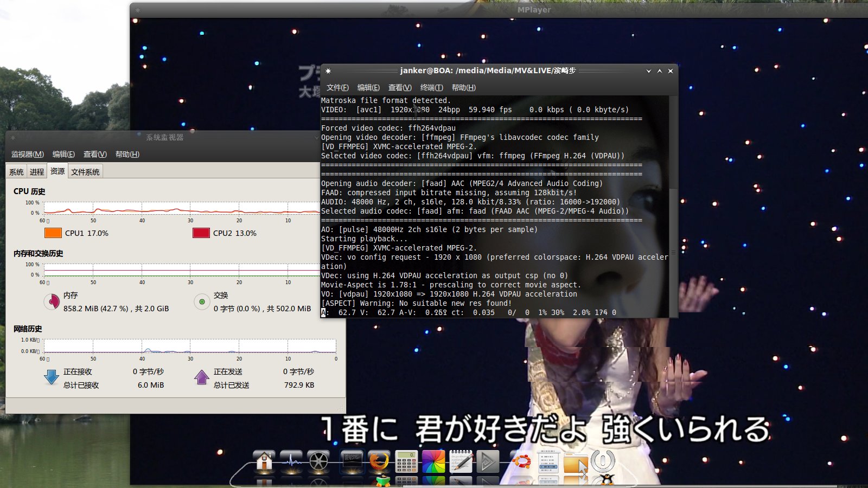Screen dimensions: 868x488
Task: Click the receiving download arrow icon
Action: click(x=52, y=377)
